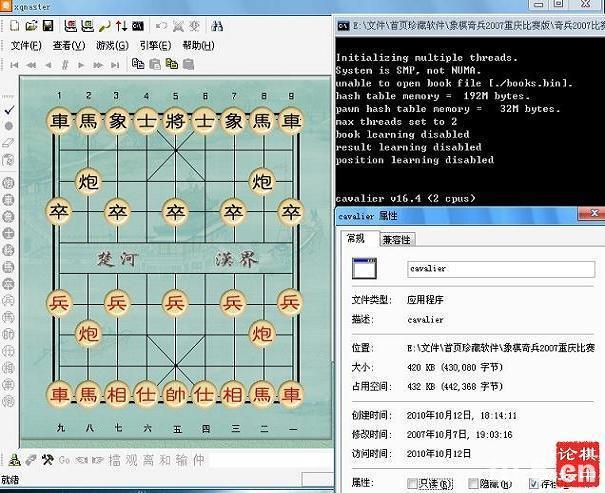Click the application icon in properties dialog
The image size is (605, 493).
364,268
